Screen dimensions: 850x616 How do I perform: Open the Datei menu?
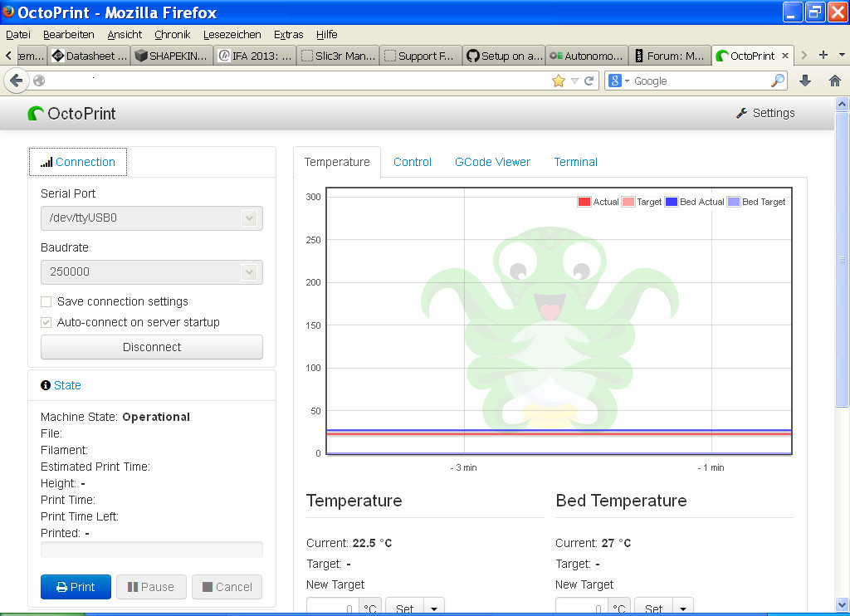coord(18,35)
